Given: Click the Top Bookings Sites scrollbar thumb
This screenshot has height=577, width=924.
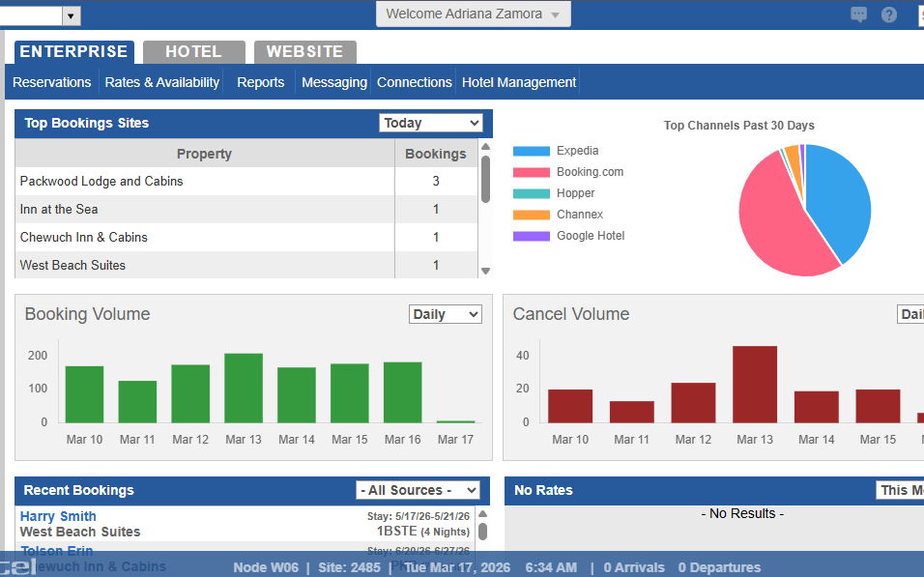Looking at the screenshot, I should tap(485, 179).
